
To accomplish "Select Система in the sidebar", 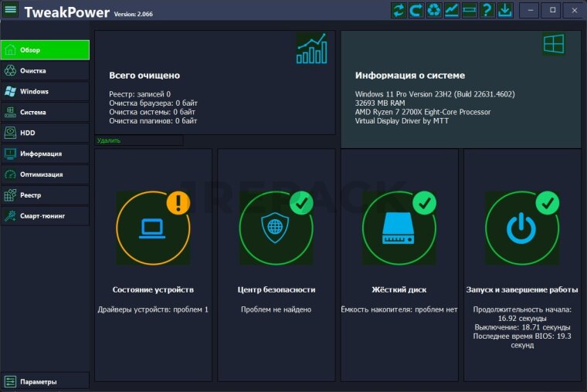I will pyautogui.click(x=45, y=113).
